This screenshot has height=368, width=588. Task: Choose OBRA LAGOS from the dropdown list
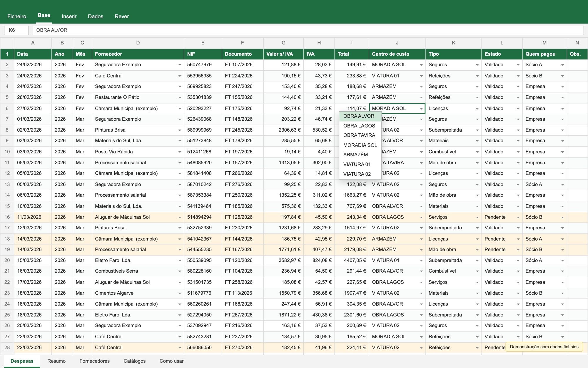360,126
